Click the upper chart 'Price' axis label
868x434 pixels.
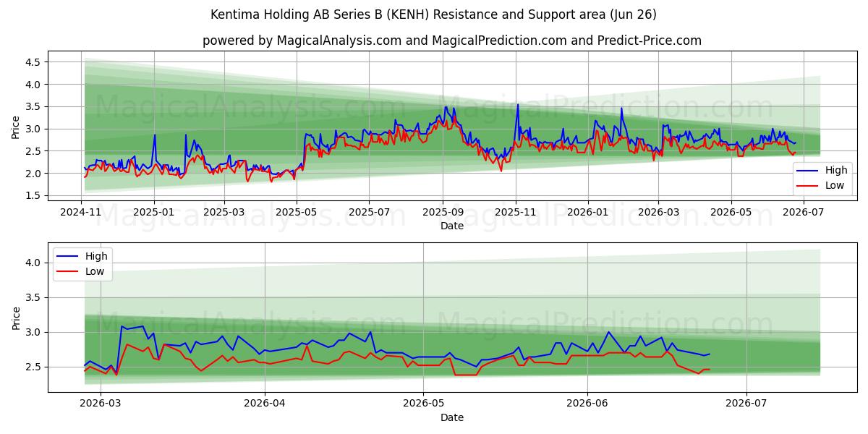click(16, 127)
